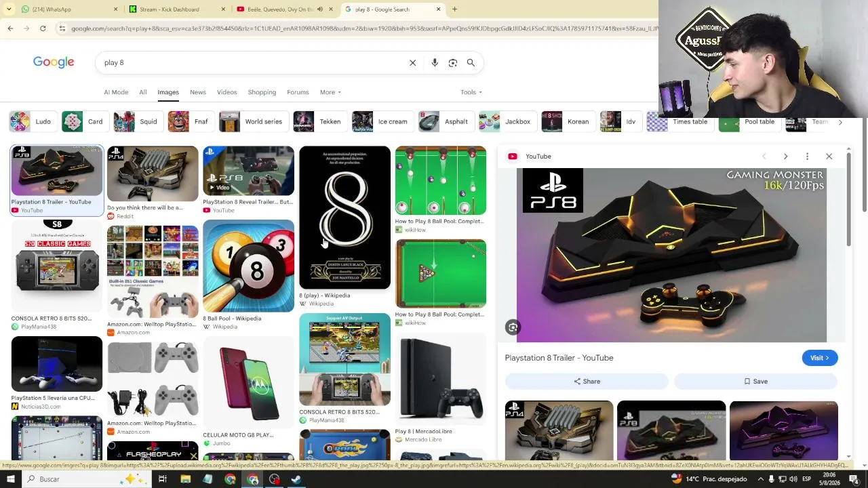Click the magnifying glass search icon
868x488 pixels.
(471, 63)
